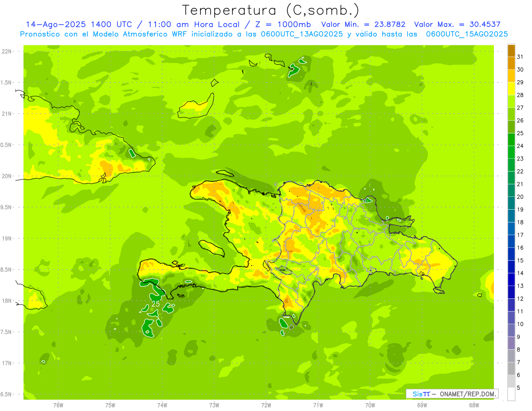Click the 18N latitude label
Viewport: 532px width, 411px height.
7,301
